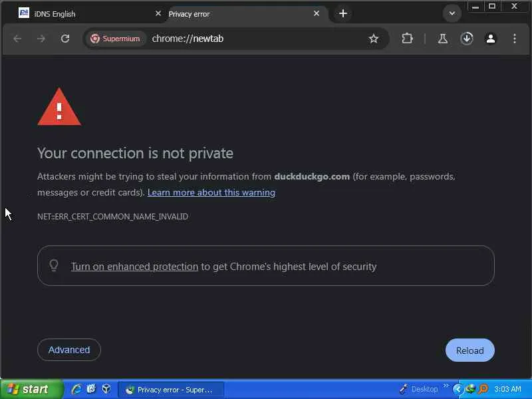Viewport: 532px width, 399px height.
Task: Open the Extensions puzzle icon
Action: click(408, 39)
